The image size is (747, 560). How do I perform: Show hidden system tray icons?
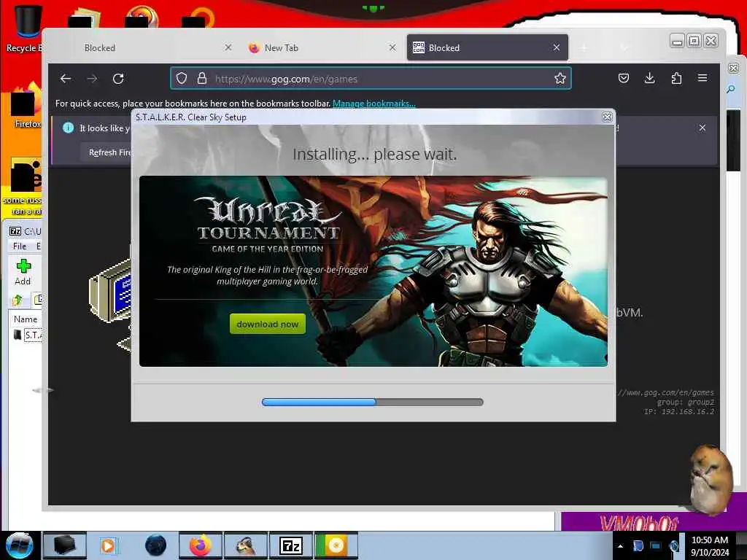pos(620,546)
